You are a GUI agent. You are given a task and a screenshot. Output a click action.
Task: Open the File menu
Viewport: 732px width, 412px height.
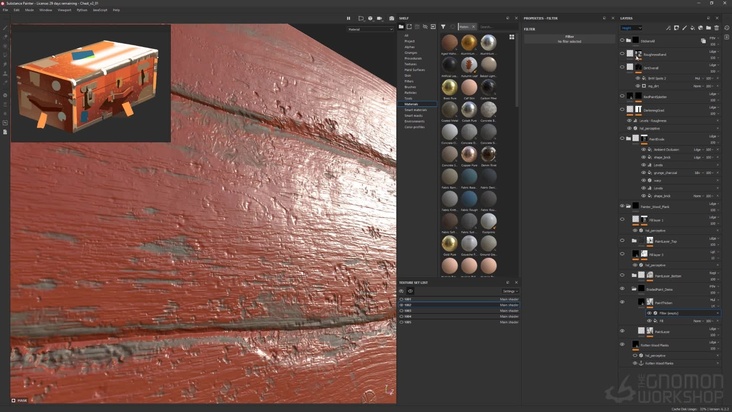[6, 10]
